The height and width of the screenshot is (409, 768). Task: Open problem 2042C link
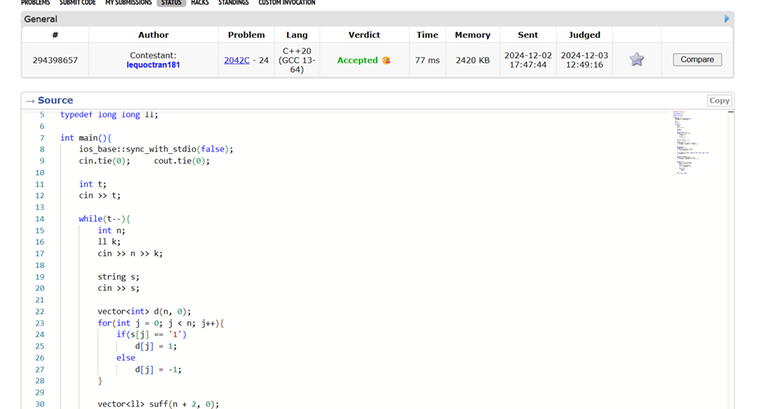point(237,60)
